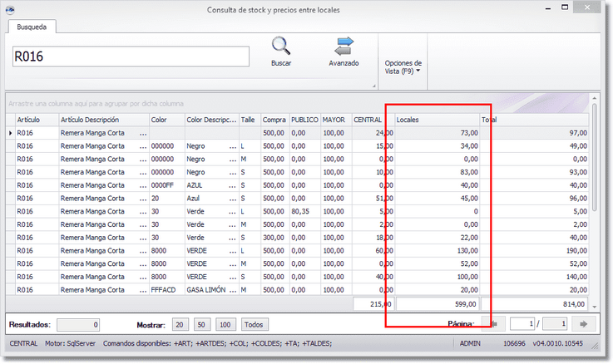Open the Avanzado search arrows icon
Screen dimensions: 613x364
344,46
